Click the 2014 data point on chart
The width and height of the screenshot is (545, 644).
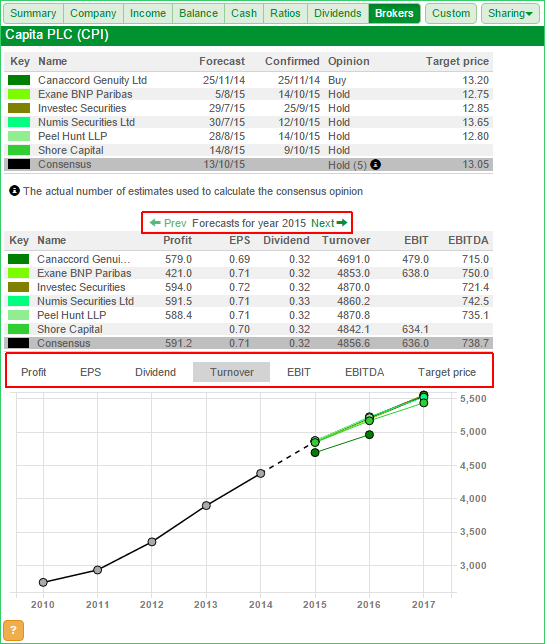[260, 474]
